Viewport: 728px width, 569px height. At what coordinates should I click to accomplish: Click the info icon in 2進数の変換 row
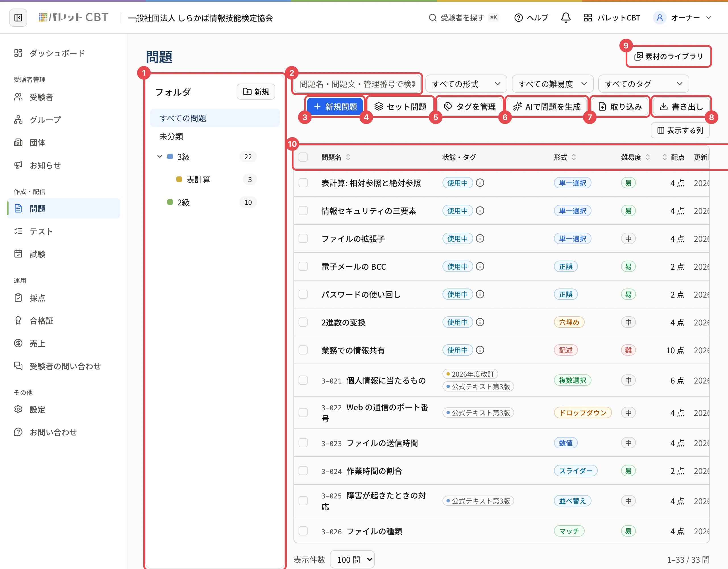pyautogui.click(x=480, y=322)
